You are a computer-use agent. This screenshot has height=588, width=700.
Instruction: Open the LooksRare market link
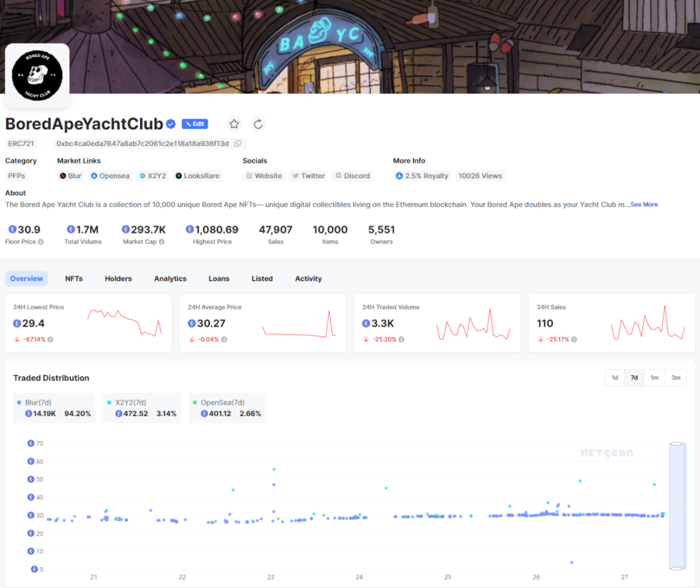[x=197, y=176]
